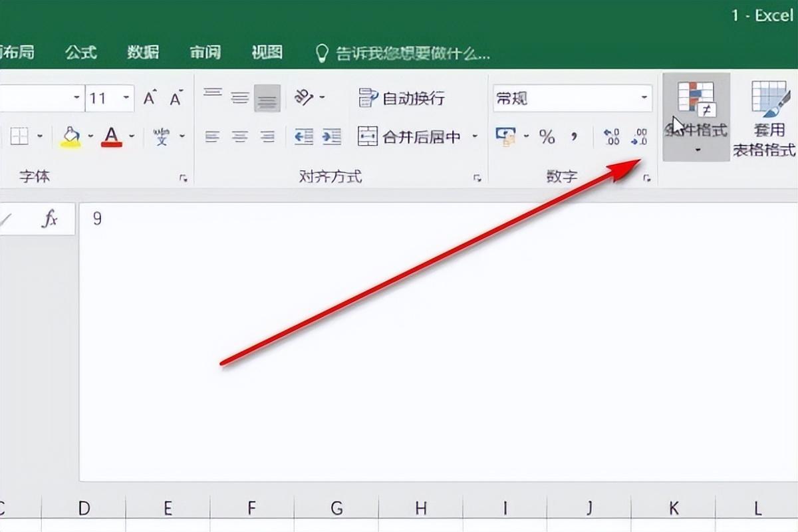The width and height of the screenshot is (798, 532).
Task: Open the phonetic guide (文) tool
Action: [x=162, y=136]
